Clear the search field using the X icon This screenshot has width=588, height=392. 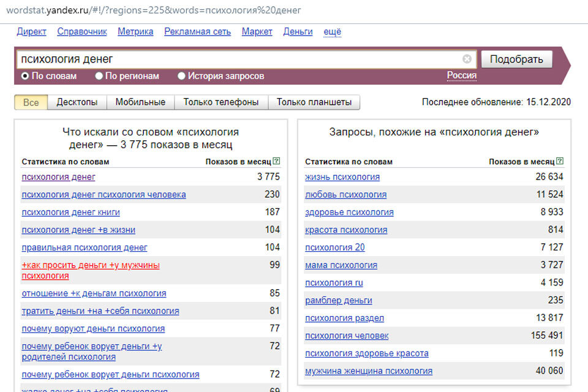[468, 59]
